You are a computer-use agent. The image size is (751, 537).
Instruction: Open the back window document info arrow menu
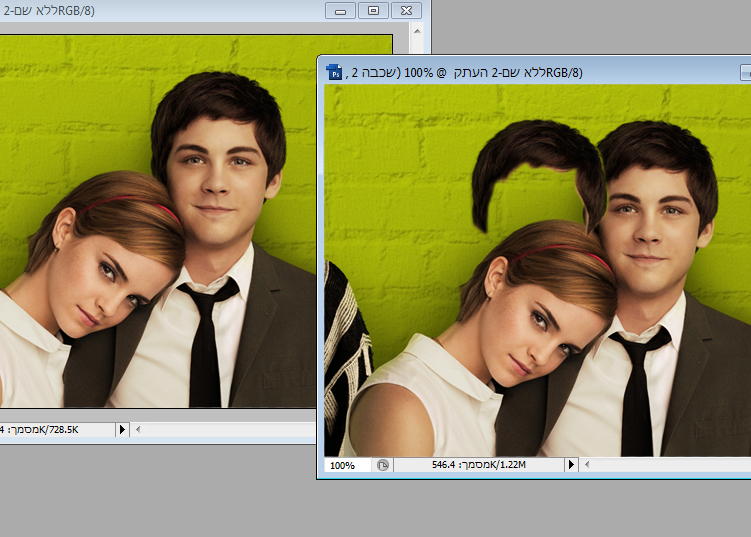click(122, 430)
